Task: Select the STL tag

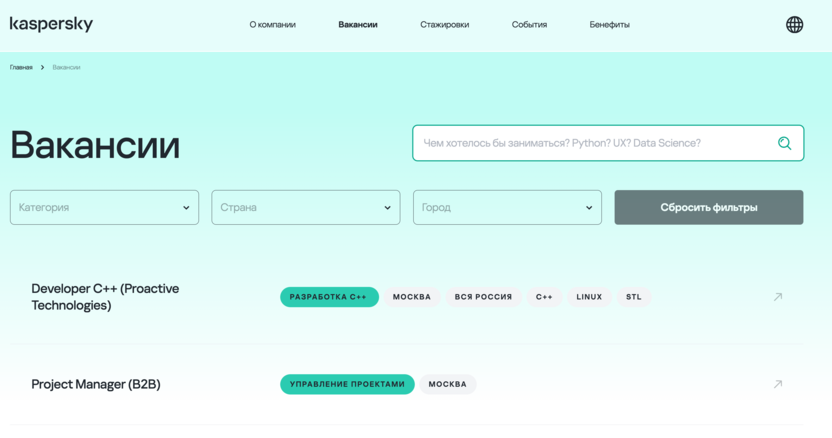Action: [x=634, y=297]
